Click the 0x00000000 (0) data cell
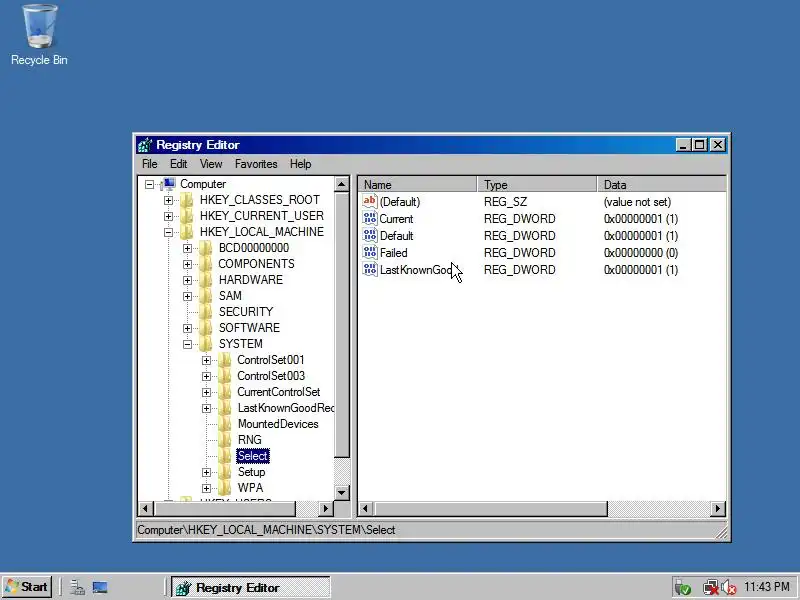800x600 pixels. point(641,253)
